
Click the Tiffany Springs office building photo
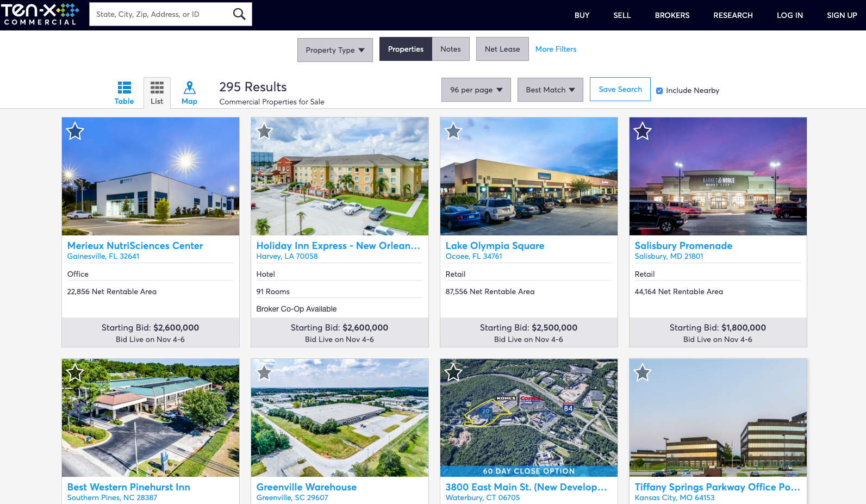(718, 418)
